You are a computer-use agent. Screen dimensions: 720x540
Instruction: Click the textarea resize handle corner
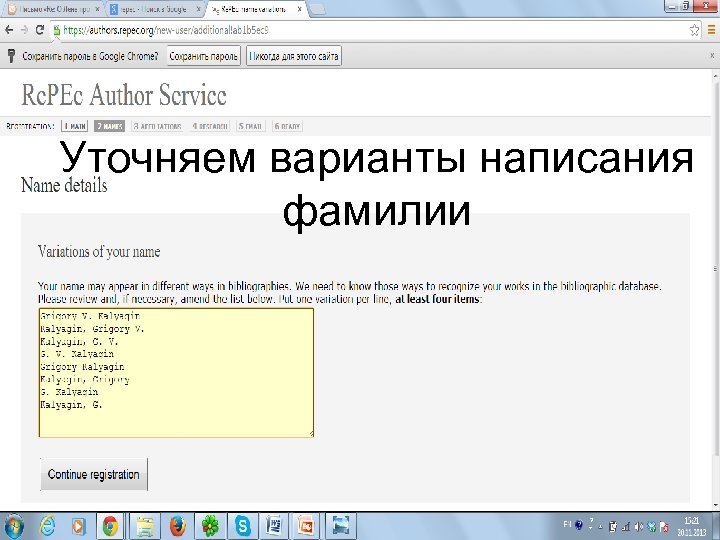click(311, 433)
